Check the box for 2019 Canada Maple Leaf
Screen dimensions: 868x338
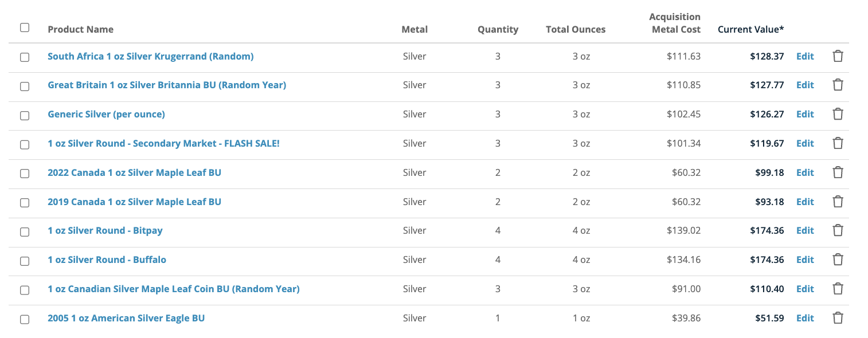pos(25,202)
